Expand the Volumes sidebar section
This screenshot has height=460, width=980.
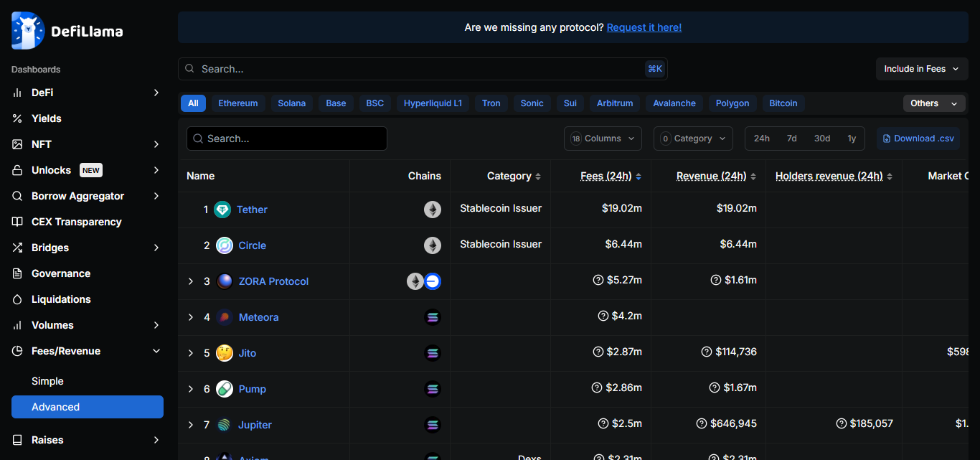coord(156,325)
